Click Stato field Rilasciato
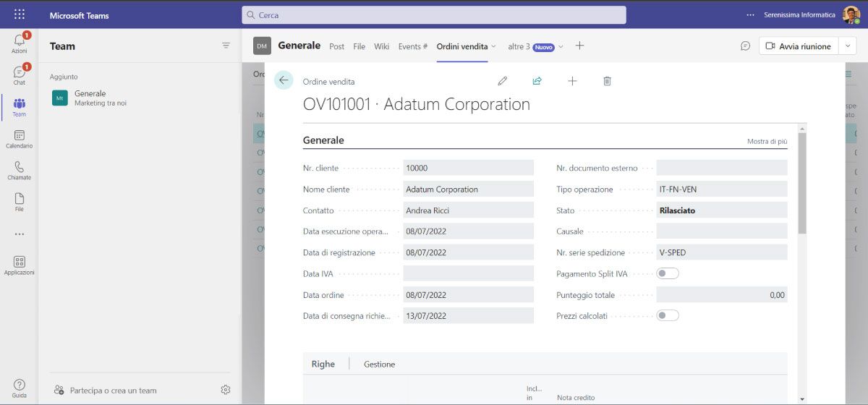Image resolution: width=868 pixels, height=405 pixels. (x=722, y=210)
